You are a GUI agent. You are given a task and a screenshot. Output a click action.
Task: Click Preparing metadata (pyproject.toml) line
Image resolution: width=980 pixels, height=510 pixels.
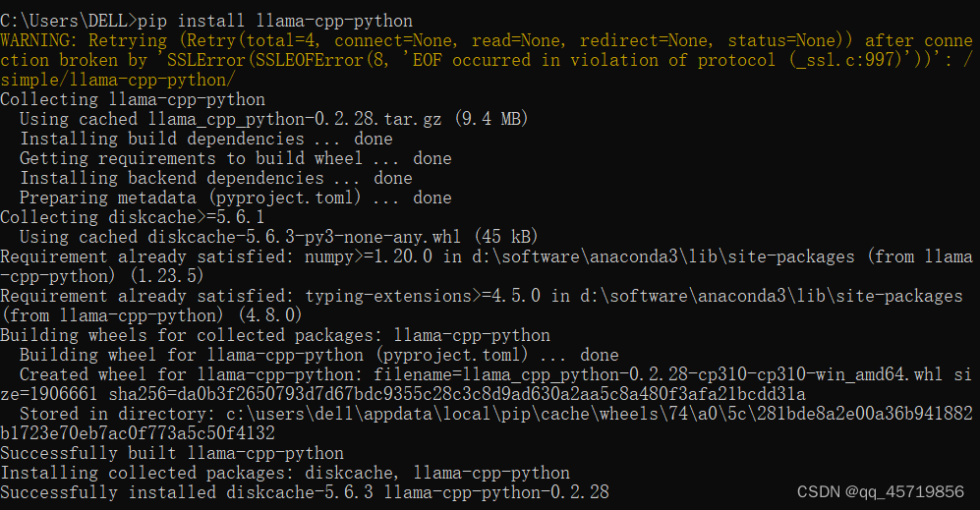236,198
